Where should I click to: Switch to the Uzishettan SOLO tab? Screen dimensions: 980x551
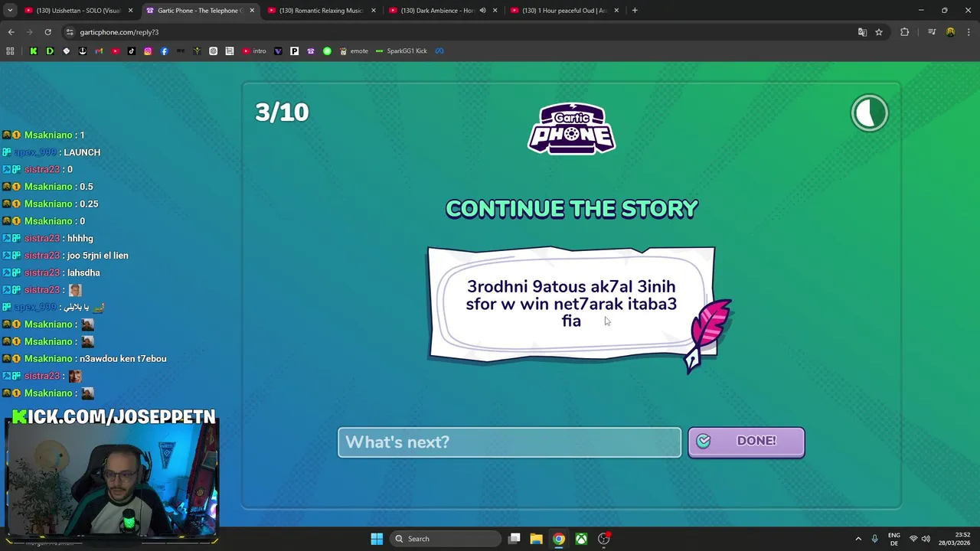tap(79, 11)
